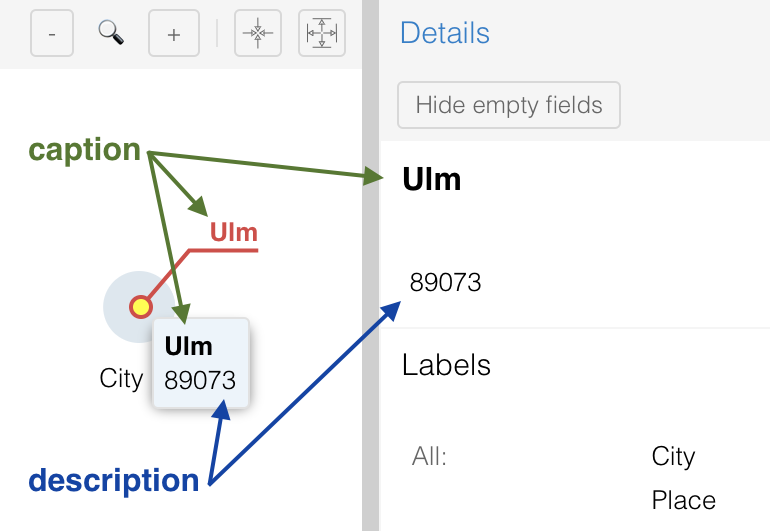The image size is (770, 531).
Task: Select the 89073 description in Details panel
Action: pos(446,282)
